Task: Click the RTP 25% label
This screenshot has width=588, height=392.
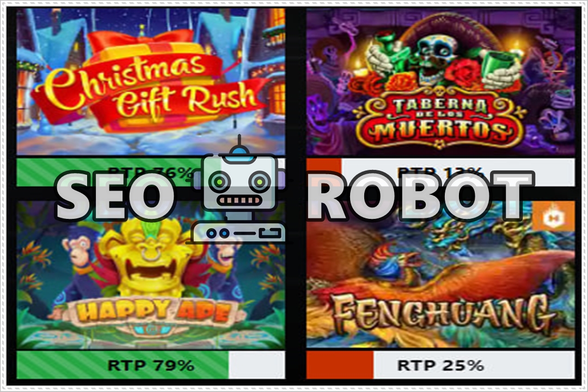Action: [440, 365]
